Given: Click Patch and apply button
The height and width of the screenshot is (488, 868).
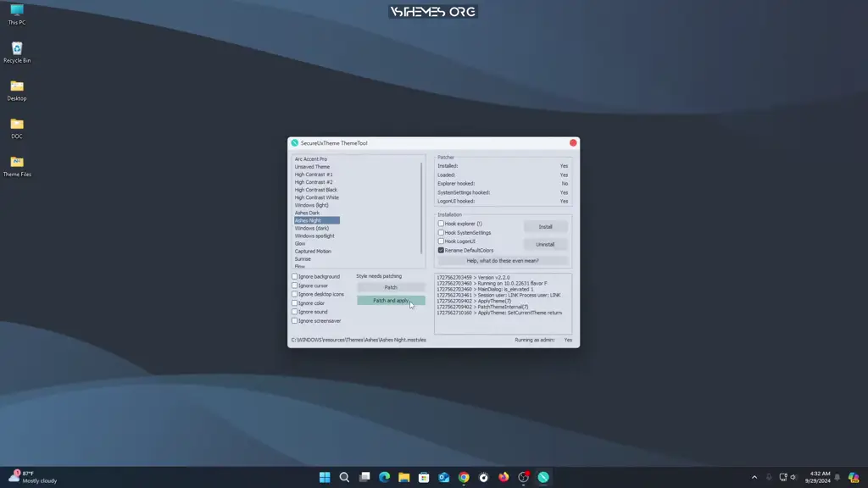Looking at the screenshot, I should [391, 301].
